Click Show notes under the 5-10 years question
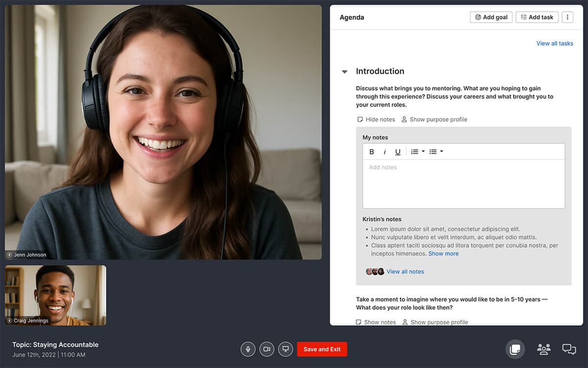Viewport: 588px width, 368px height. 376,322
